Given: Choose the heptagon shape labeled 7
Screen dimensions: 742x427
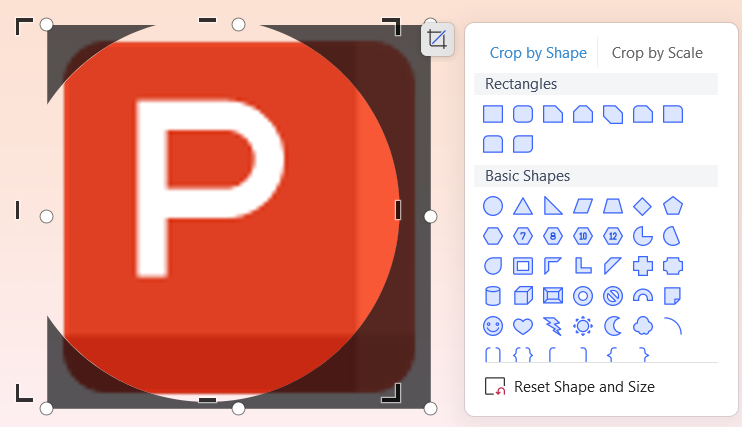Looking at the screenshot, I should pos(523,236).
